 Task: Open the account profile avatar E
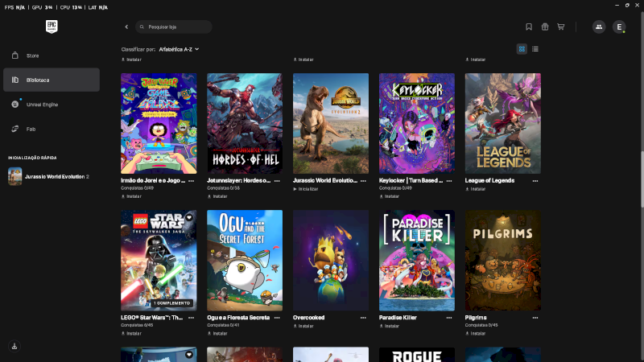[x=619, y=27]
